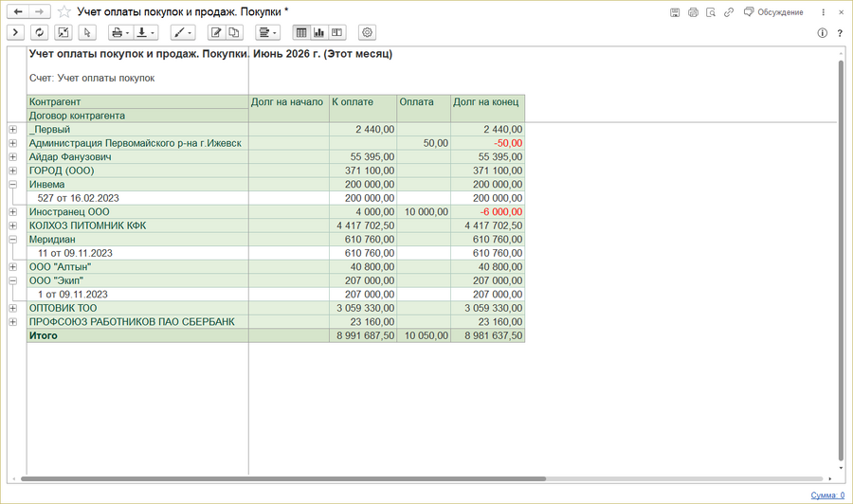The image size is (853, 504).
Task: Click the 10 000,00 payment cell of Иностранец ООО
Action: (424, 212)
